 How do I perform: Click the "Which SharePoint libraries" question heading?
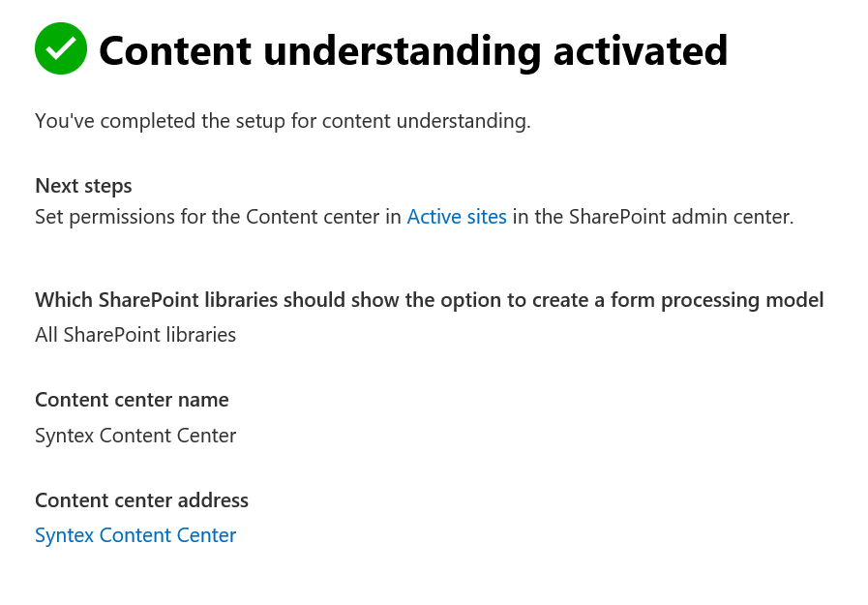click(x=145, y=300)
